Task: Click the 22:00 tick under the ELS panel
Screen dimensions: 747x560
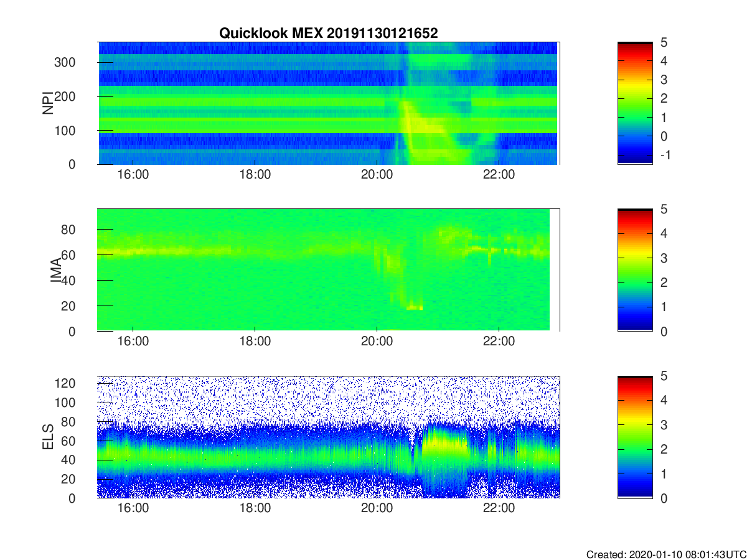Action: click(499, 508)
